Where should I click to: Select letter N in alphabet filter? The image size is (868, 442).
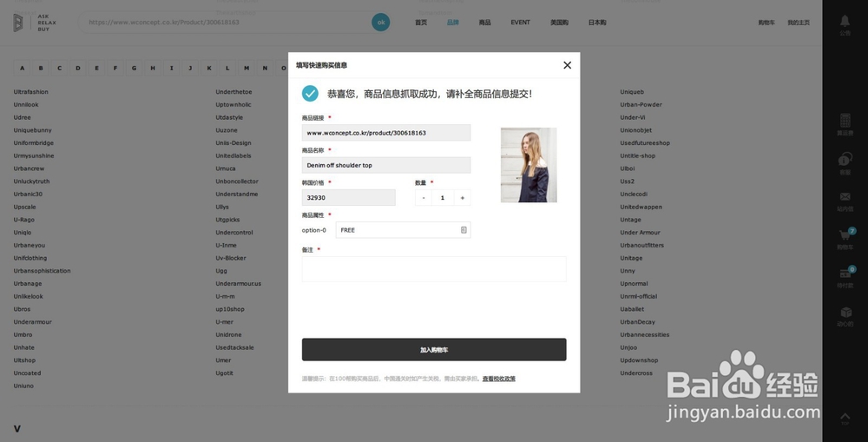pos(265,68)
